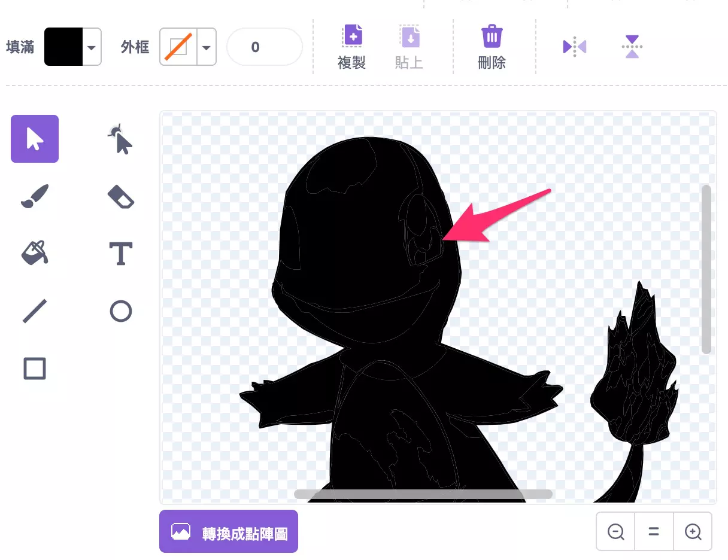The height and width of the screenshot is (560, 728).
Task: Select the paint bucket Fill tool
Action: [34, 254]
